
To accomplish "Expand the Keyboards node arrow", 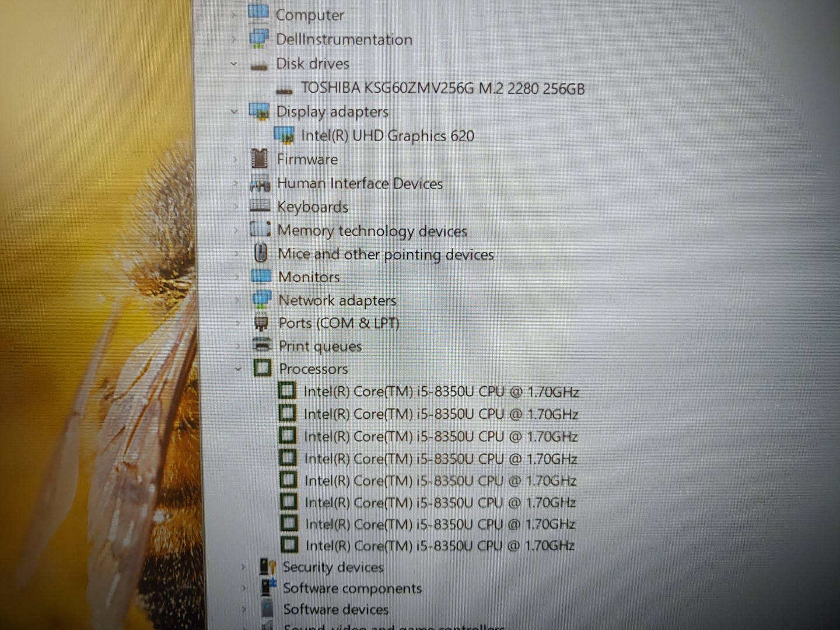I will (236, 206).
